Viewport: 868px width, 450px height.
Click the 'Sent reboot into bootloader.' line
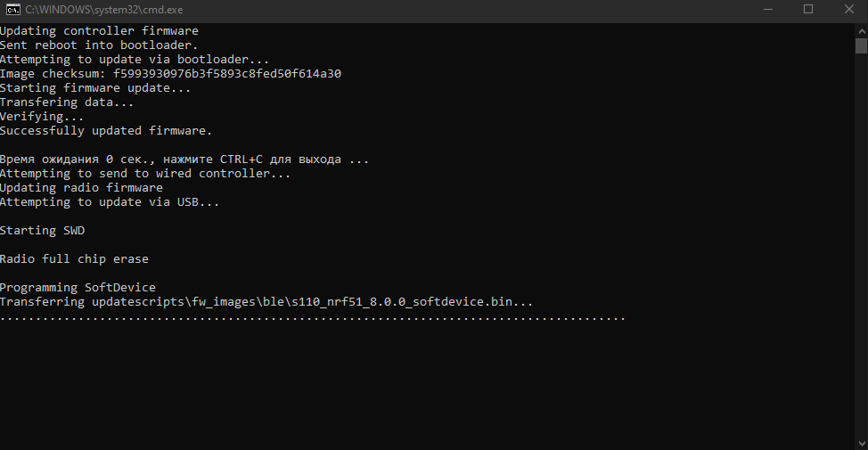click(99, 45)
